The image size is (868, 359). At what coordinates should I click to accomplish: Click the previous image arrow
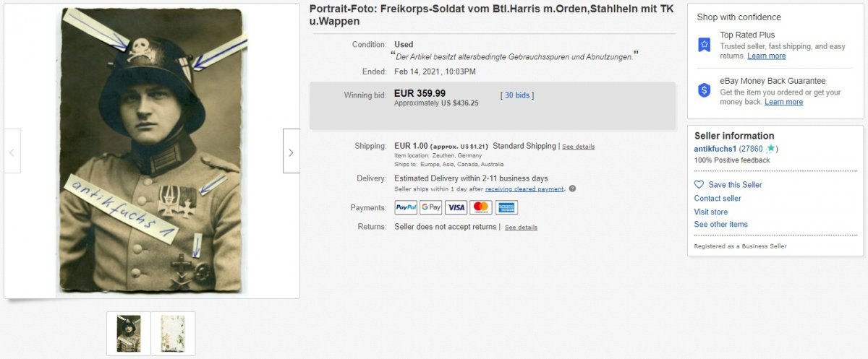(x=12, y=152)
